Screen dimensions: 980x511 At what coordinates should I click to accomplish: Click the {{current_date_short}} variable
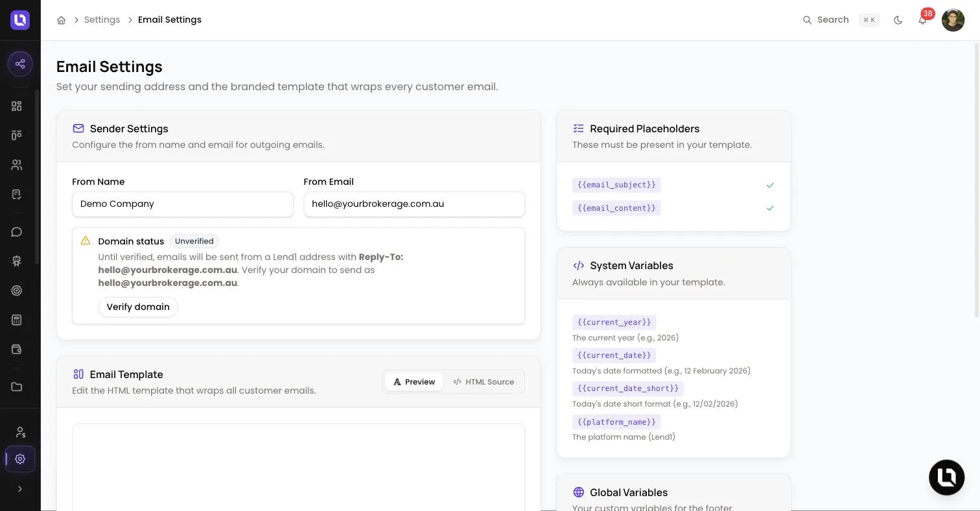point(628,388)
